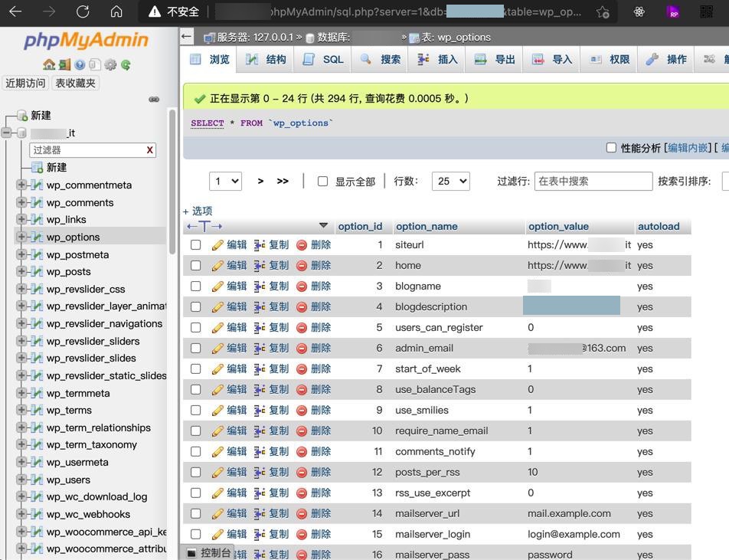Switch to the 插入 insert tab
Screen dimensions: 729x560
click(437, 59)
